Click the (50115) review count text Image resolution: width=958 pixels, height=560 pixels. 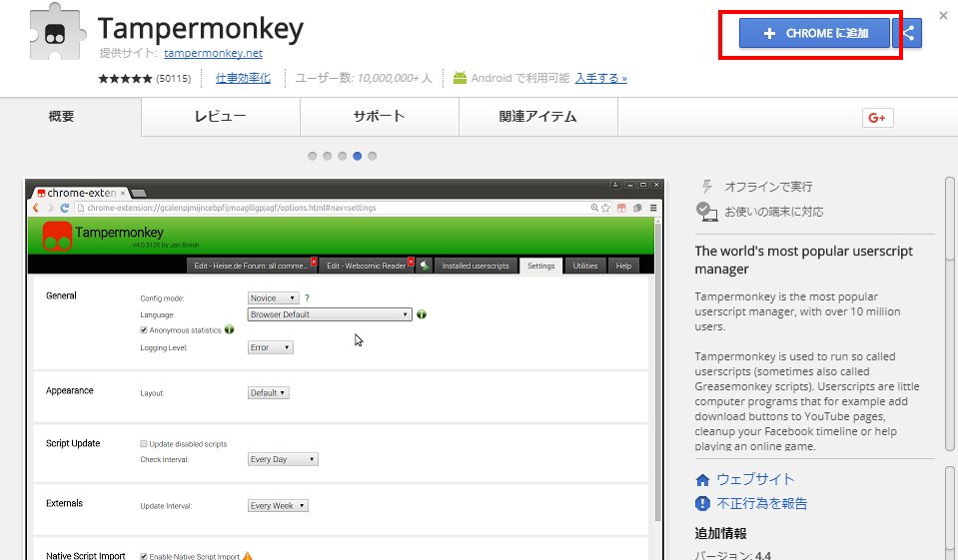click(174, 78)
